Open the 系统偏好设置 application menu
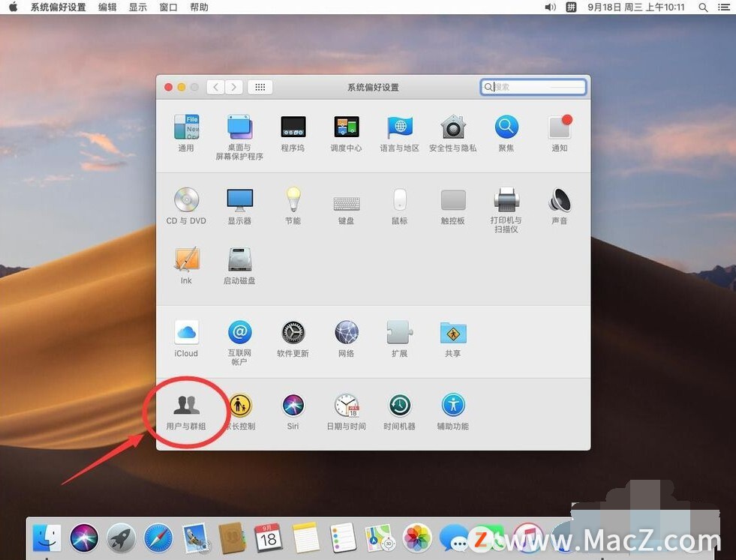Image resolution: width=736 pixels, height=560 pixels. tap(59, 7)
